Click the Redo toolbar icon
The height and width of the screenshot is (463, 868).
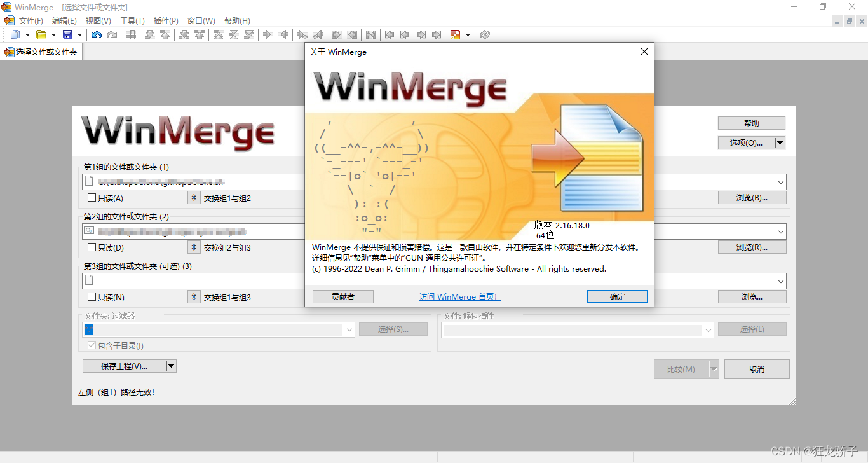point(112,34)
